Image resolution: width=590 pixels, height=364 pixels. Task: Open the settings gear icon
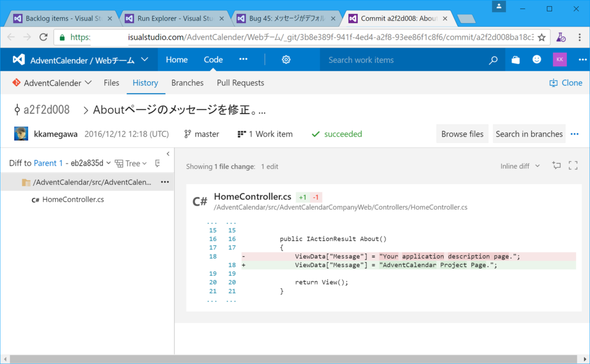286,60
